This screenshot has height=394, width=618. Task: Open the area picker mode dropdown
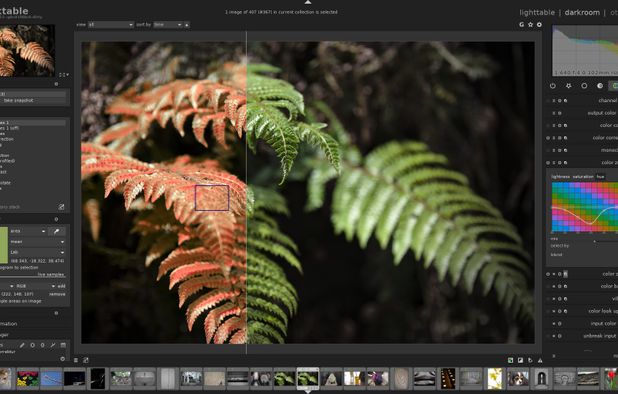pos(28,231)
